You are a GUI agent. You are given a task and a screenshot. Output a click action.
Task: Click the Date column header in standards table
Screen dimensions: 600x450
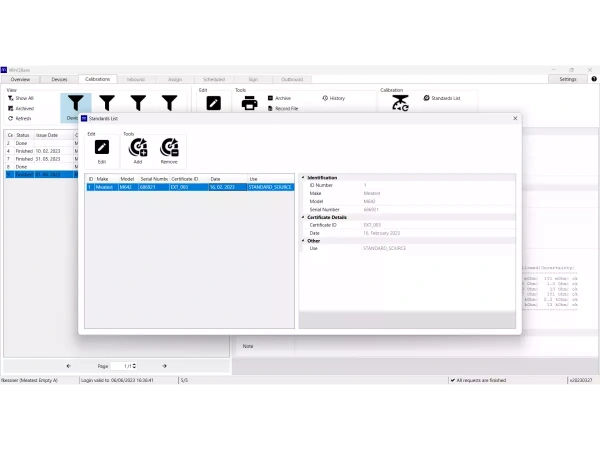(228, 179)
